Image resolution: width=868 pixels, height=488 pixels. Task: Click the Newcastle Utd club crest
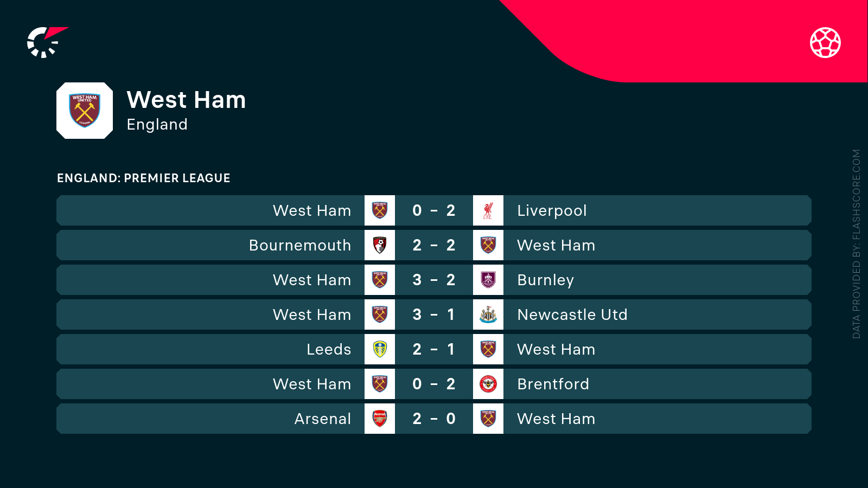[x=488, y=314]
